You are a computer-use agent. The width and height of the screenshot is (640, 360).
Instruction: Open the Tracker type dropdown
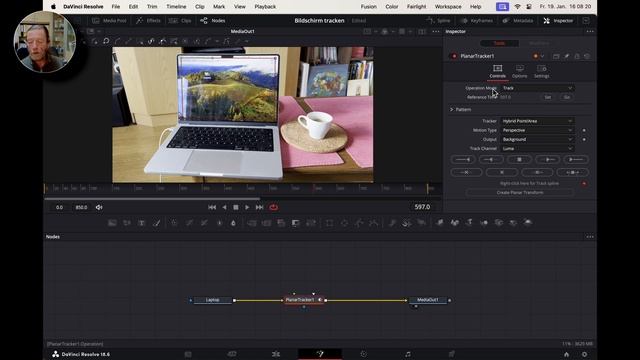click(x=537, y=121)
